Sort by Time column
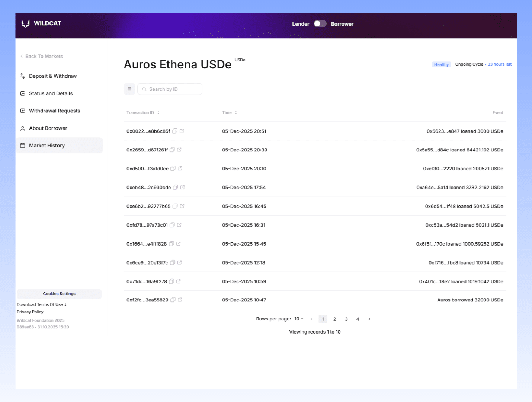The image size is (532, 402). coord(236,112)
